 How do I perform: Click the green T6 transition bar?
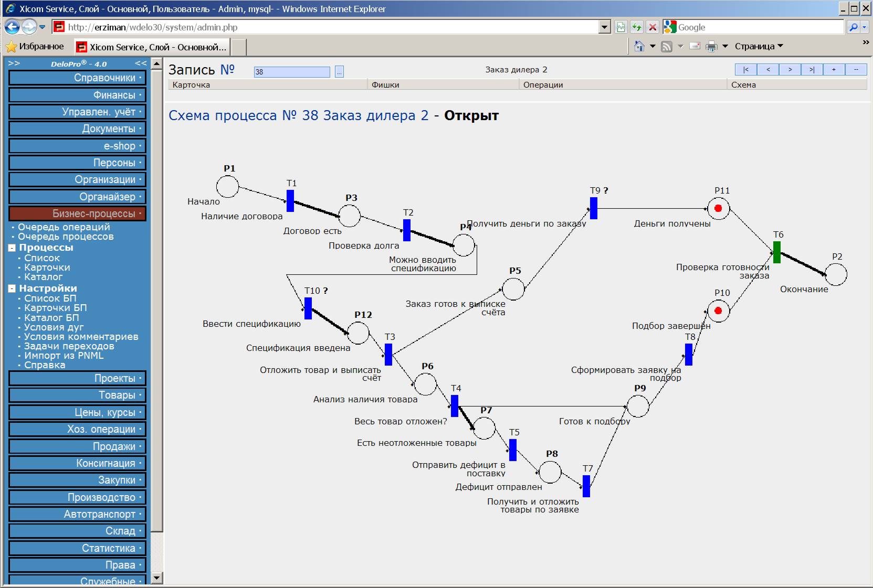pyautogui.click(x=777, y=252)
